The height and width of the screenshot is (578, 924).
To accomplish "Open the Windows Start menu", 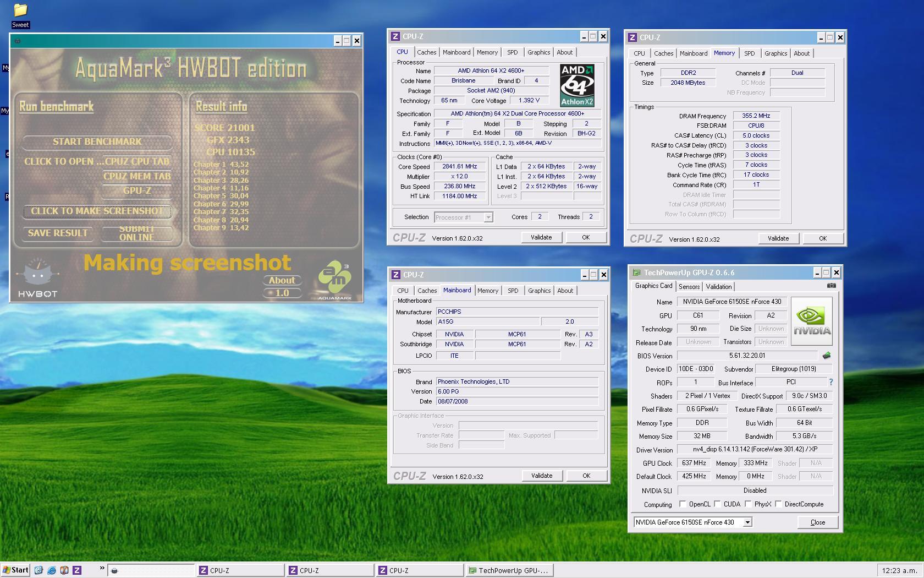I will point(15,570).
